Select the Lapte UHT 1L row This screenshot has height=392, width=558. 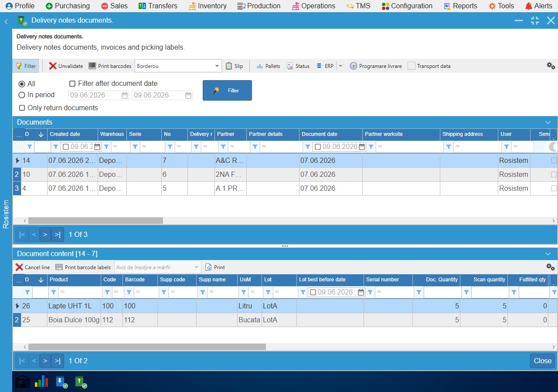285,306
